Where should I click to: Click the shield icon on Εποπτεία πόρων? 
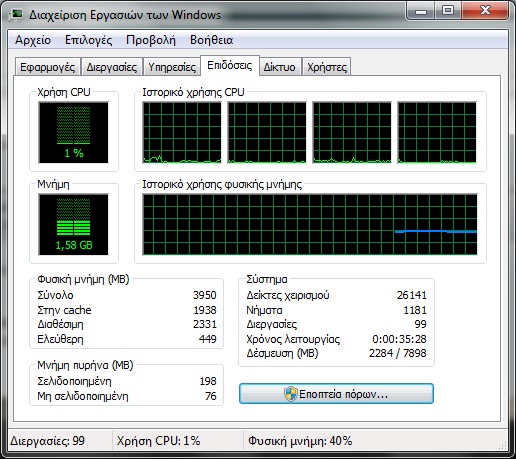(x=290, y=394)
